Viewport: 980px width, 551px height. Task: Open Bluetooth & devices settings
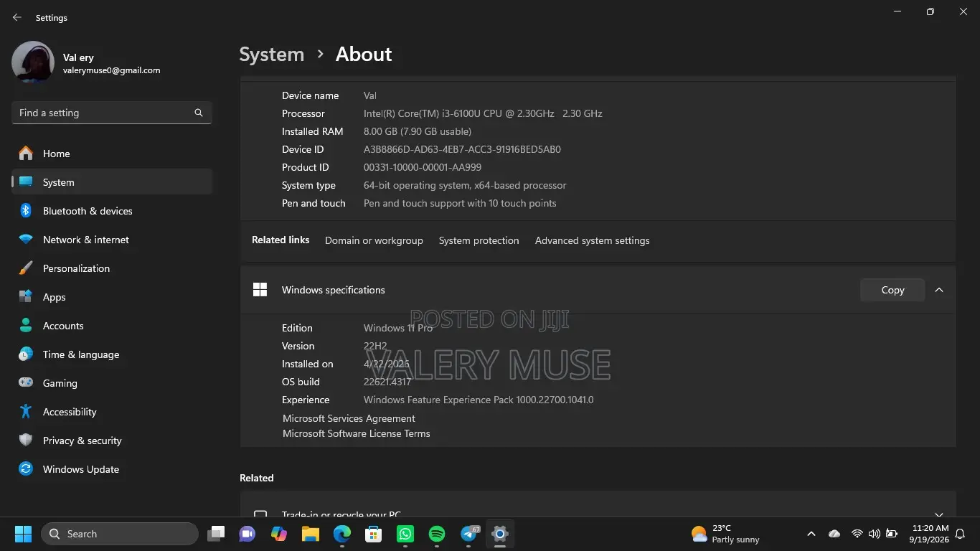112,211
